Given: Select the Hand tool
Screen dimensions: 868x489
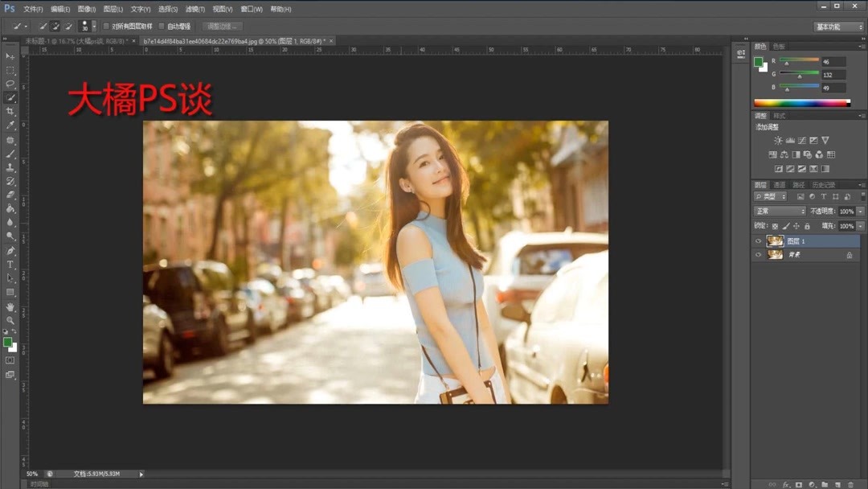Looking at the screenshot, I should click(10, 306).
